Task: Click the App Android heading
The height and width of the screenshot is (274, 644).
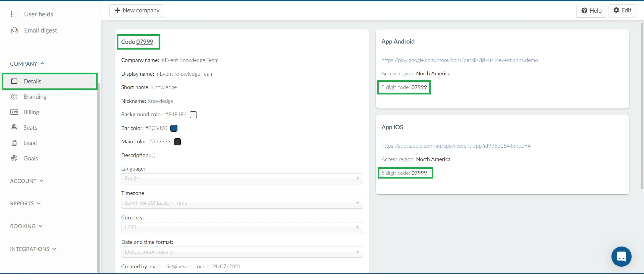Action: [398, 42]
